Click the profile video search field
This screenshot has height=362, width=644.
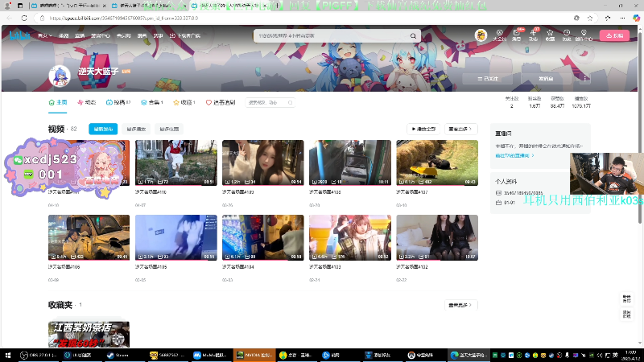tap(270, 103)
